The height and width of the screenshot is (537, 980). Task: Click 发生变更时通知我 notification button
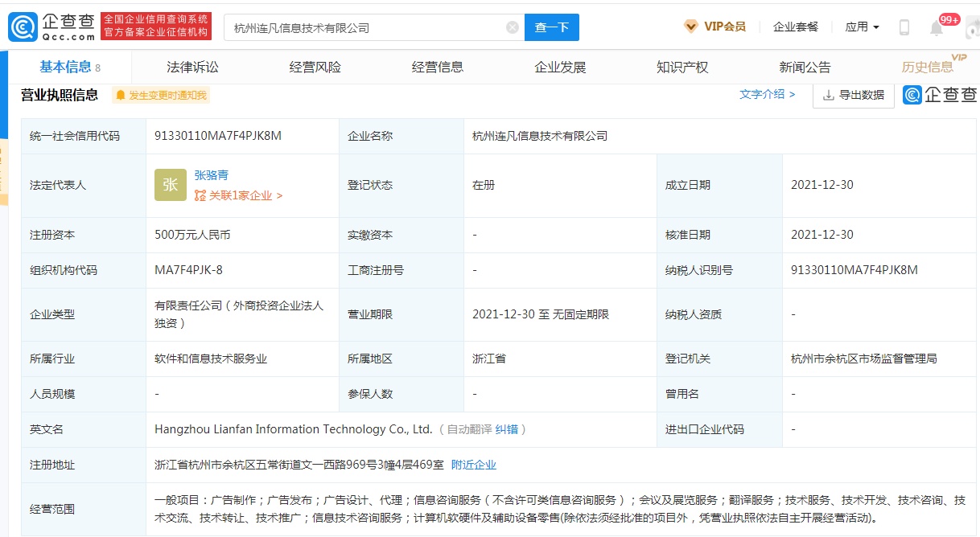pyautogui.click(x=161, y=95)
